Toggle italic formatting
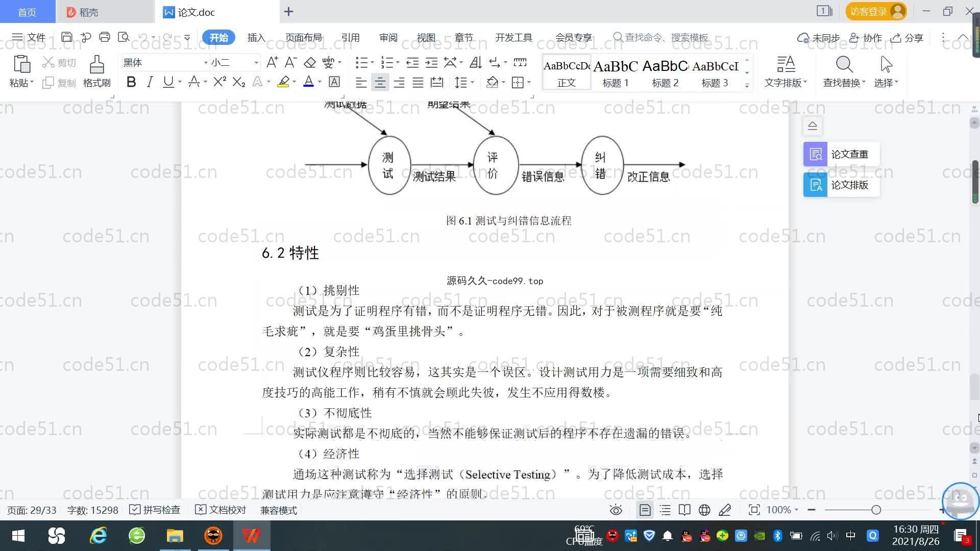Viewport: 980px width, 551px height. [x=150, y=82]
